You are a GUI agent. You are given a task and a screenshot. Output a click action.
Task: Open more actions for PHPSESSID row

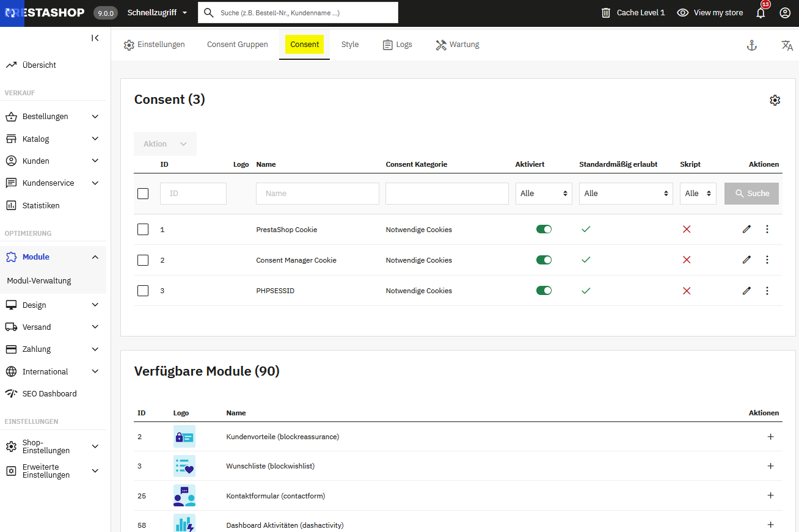point(767,291)
